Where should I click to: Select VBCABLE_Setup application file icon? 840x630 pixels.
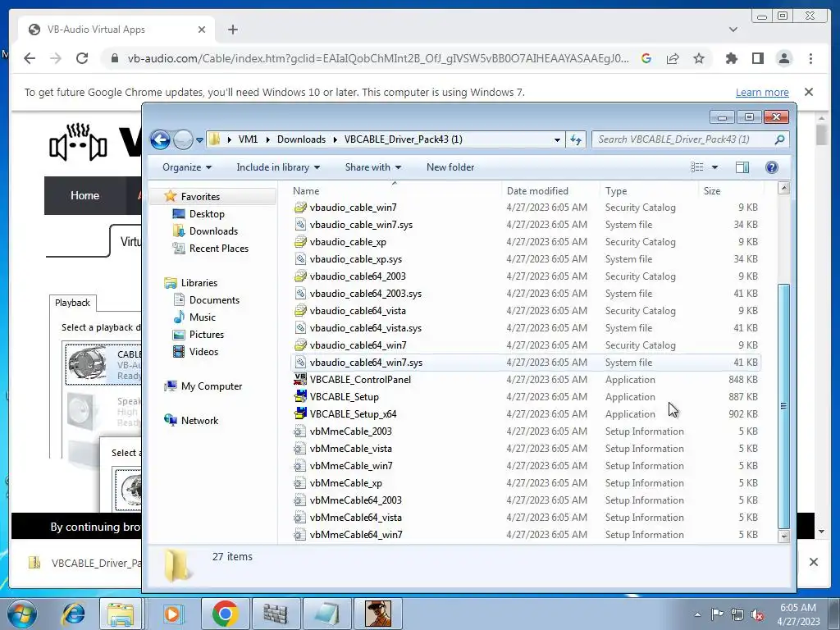(x=300, y=396)
